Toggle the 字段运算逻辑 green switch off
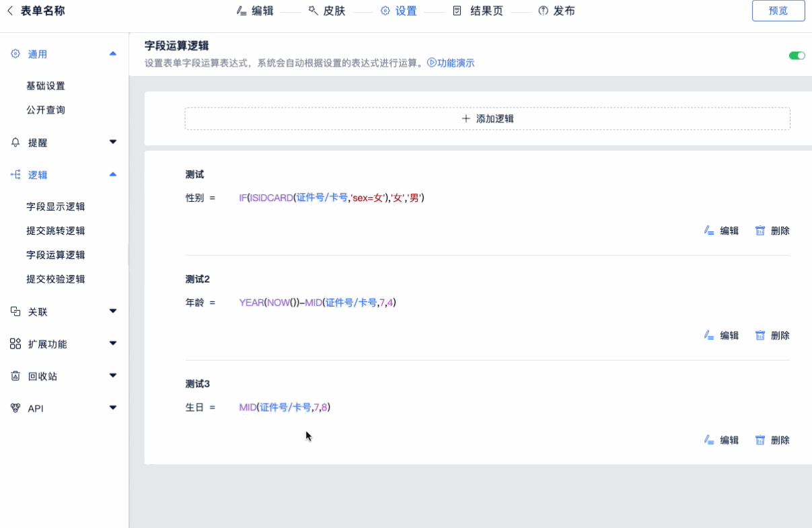Image resolution: width=812 pixels, height=528 pixels. [x=797, y=56]
